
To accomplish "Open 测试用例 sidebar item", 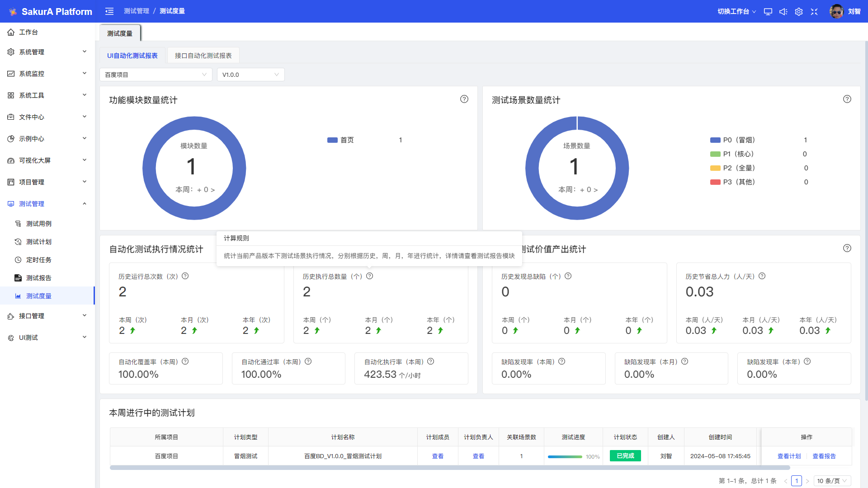I will (47, 224).
